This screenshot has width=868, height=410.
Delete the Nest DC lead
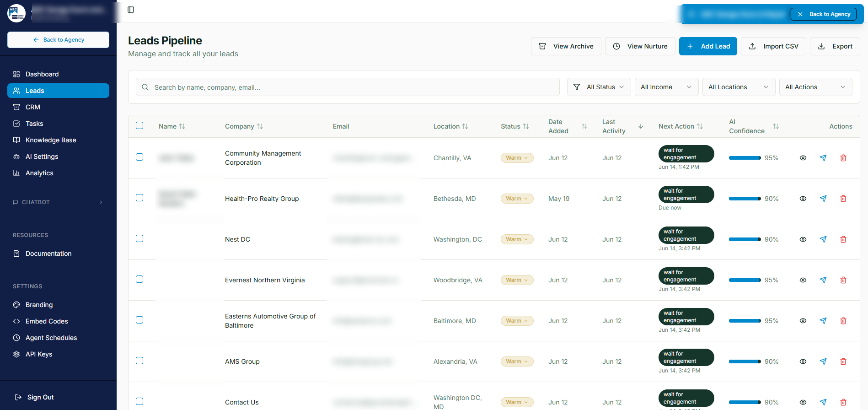pyautogui.click(x=843, y=239)
